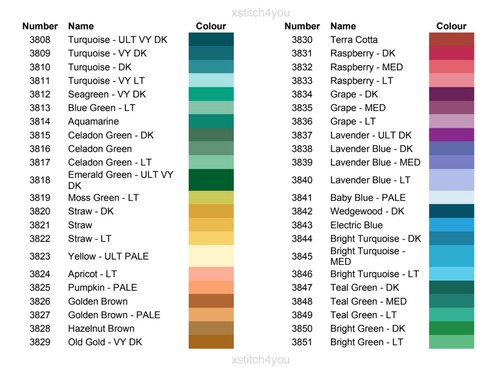The height and width of the screenshot is (375, 500).
Task: Click number 3808 in the left table
Action: 40,40
